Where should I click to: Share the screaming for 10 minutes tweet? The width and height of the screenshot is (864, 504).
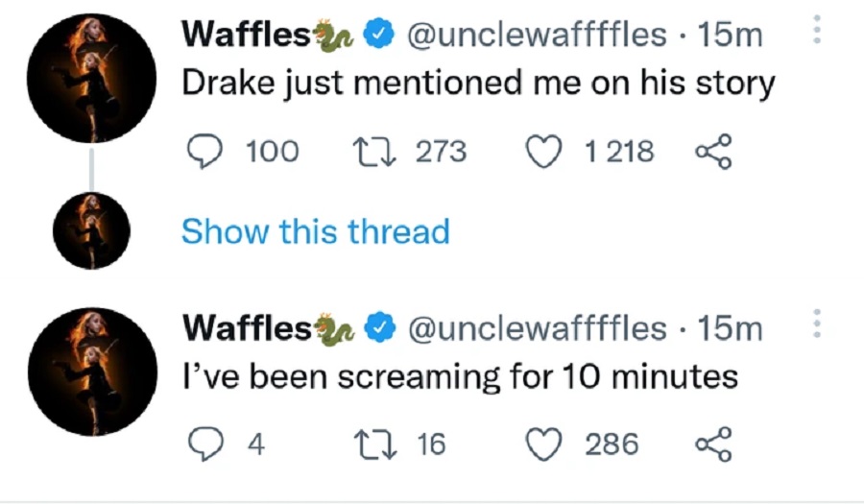(x=713, y=444)
